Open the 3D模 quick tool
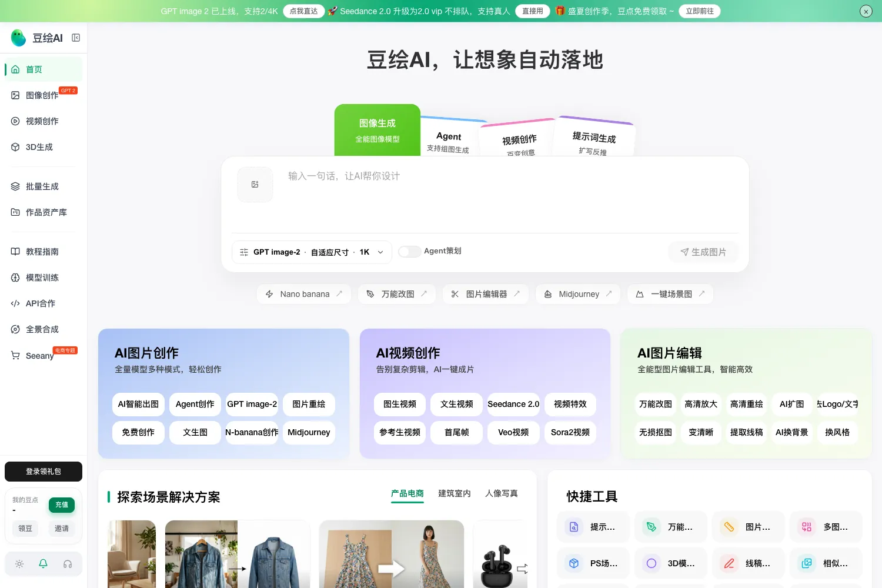Viewport: 882px width, 588px height. pyautogui.click(x=671, y=563)
